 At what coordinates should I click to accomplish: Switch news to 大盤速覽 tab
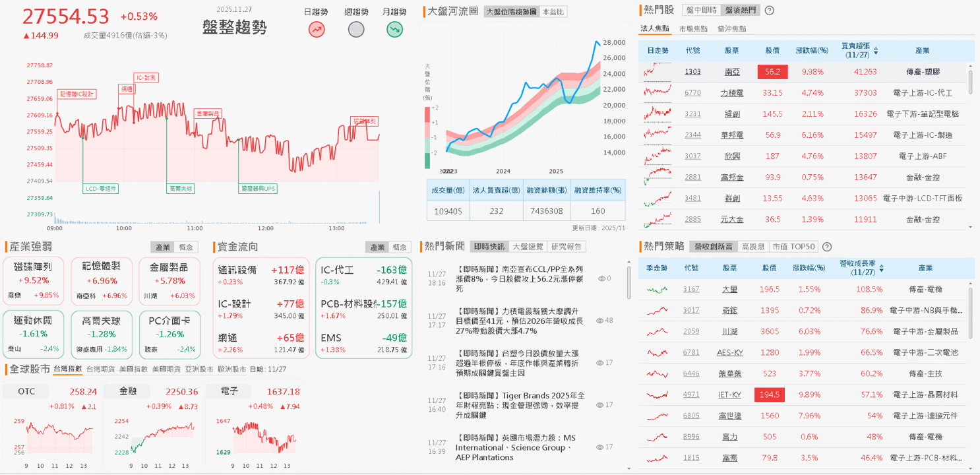pyautogui.click(x=528, y=246)
